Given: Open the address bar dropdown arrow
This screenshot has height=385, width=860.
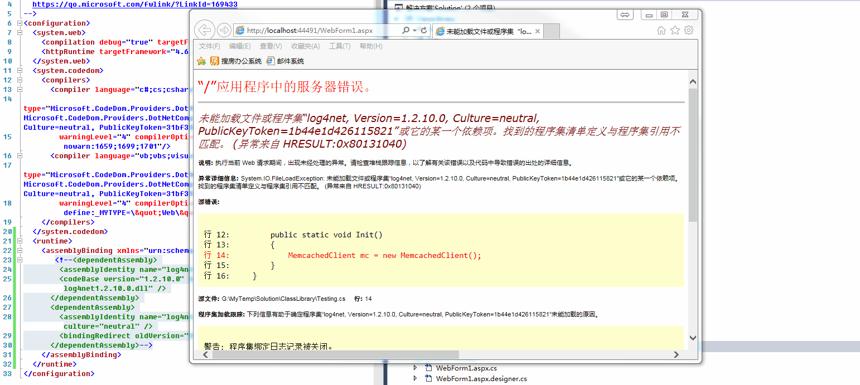Looking at the screenshot, I should pos(415,31).
